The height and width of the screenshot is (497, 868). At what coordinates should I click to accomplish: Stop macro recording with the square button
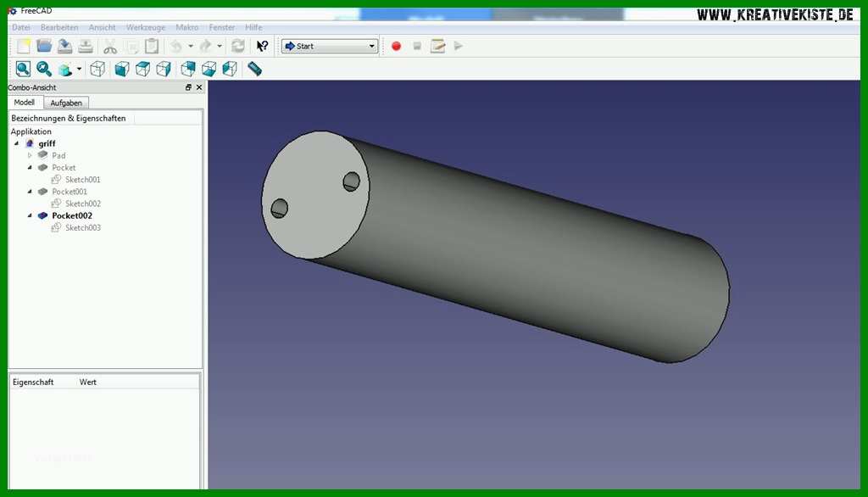[417, 46]
